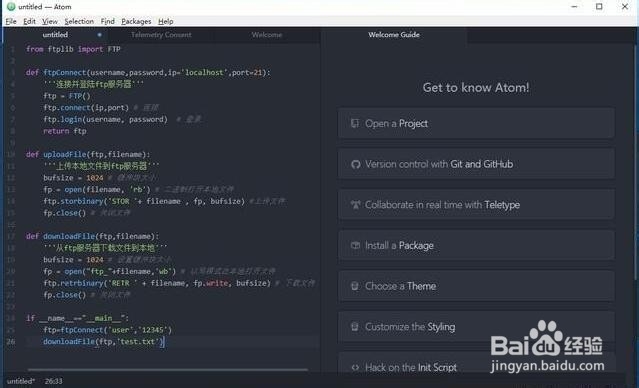
Task: Expand the Choose a Theme section
Action: coord(476,286)
